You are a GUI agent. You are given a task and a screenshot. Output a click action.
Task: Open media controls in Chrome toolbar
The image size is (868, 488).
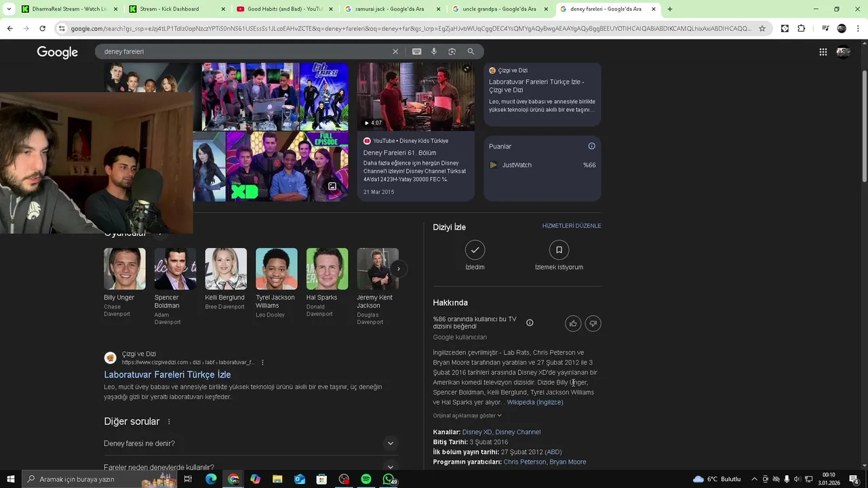coord(825,28)
